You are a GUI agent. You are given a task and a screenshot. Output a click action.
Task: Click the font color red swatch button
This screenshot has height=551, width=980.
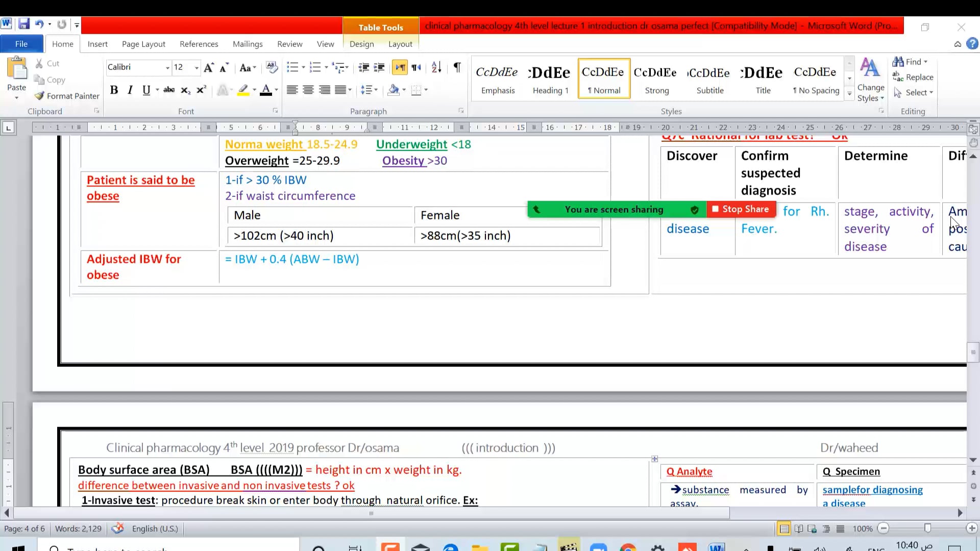click(266, 90)
